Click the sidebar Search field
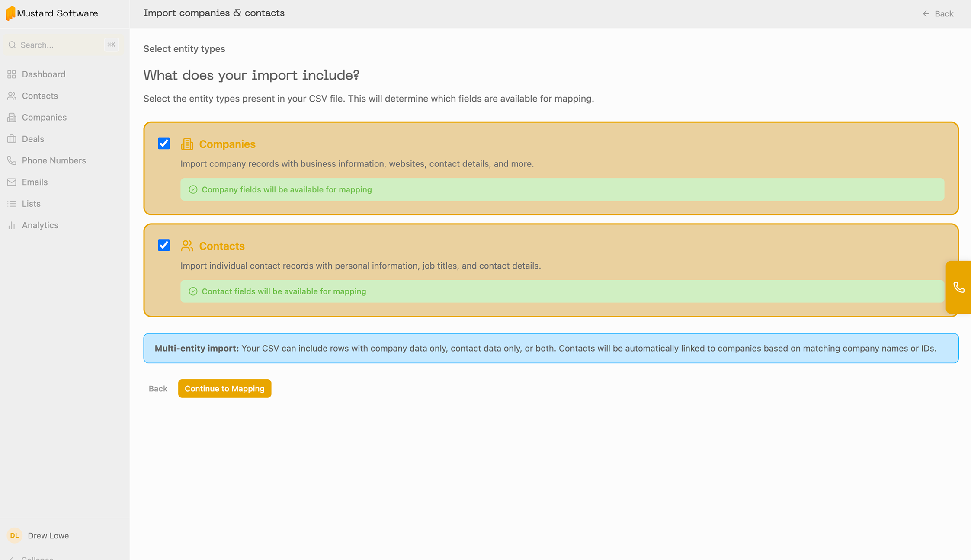Viewport: 971px width, 560px height. [x=56, y=45]
